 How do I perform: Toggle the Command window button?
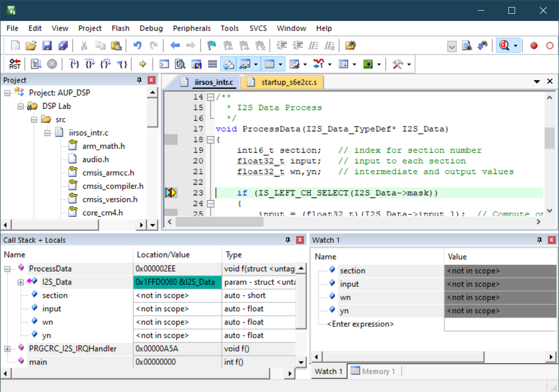[164, 64]
